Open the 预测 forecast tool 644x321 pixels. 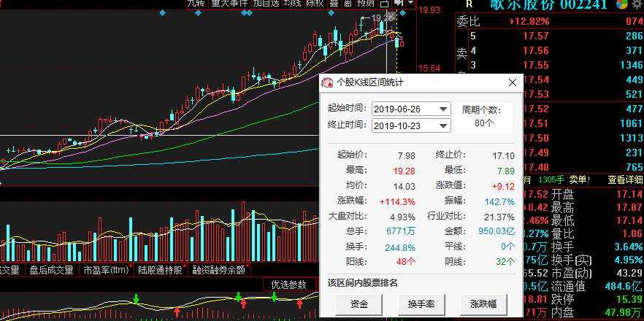tap(366, 4)
